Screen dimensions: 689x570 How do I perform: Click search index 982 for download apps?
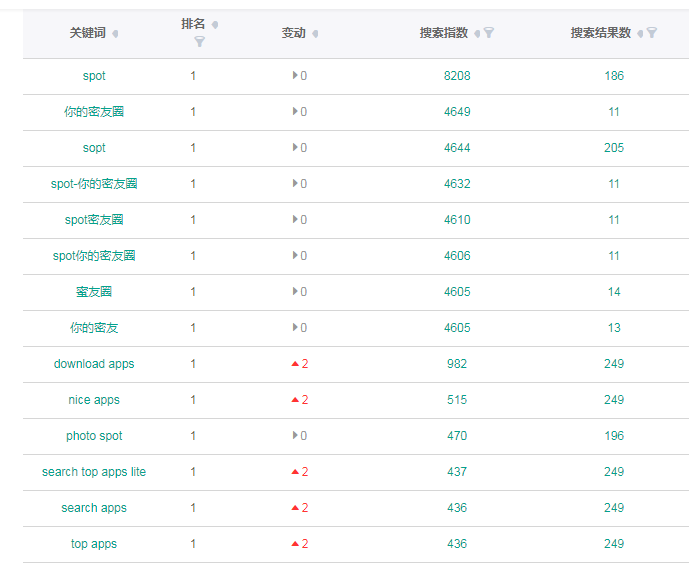[x=457, y=364]
